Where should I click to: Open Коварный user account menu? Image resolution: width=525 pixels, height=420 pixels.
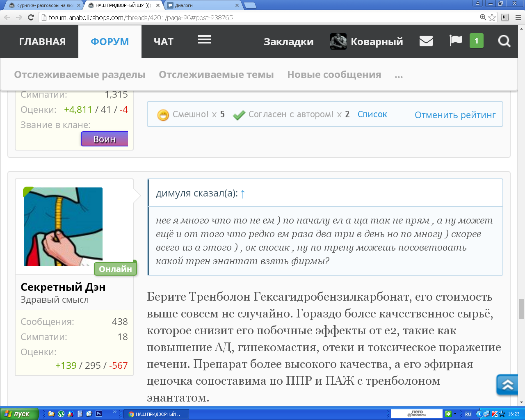click(367, 41)
